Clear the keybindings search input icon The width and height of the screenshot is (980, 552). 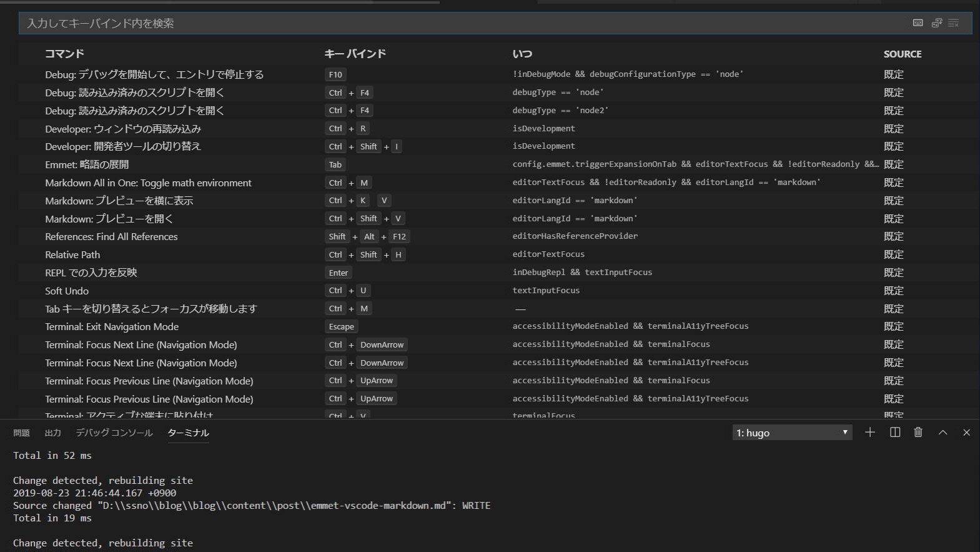click(x=953, y=23)
